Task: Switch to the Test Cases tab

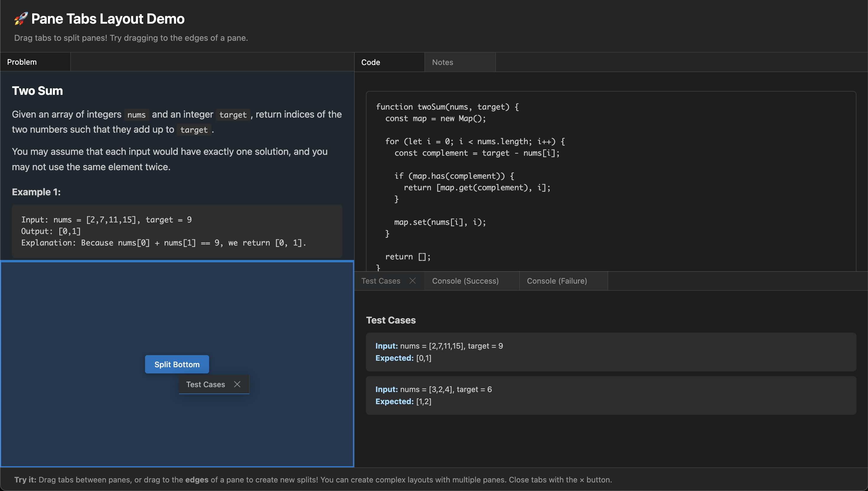Action: coord(381,281)
